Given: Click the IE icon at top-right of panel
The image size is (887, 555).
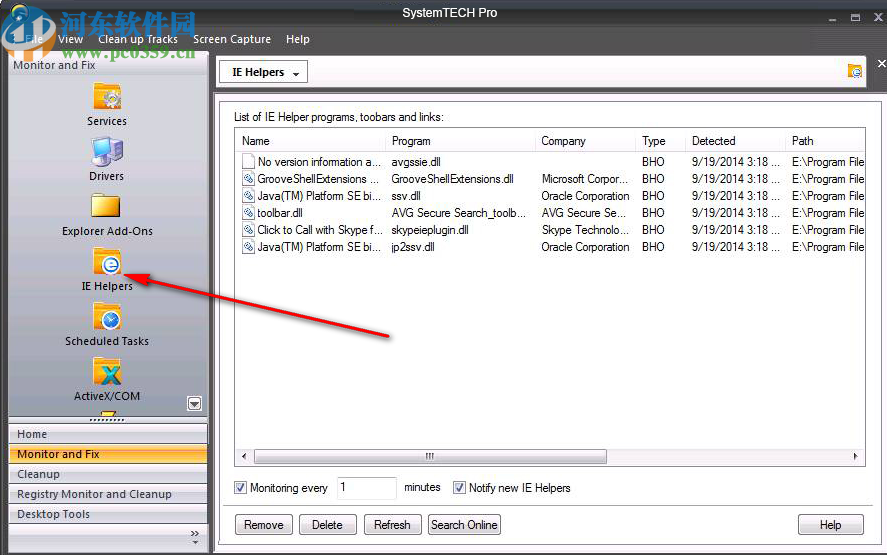Looking at the screenshot, I should [x=854, y=71].
